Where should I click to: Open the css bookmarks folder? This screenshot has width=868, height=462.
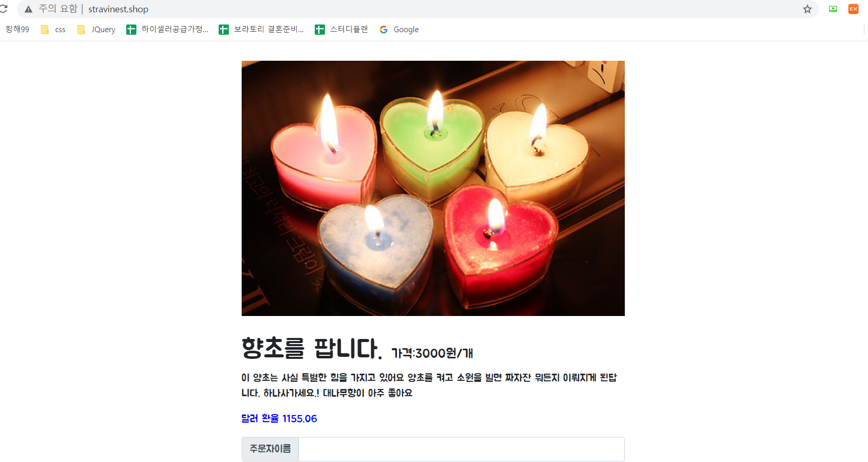coord(53,30)
